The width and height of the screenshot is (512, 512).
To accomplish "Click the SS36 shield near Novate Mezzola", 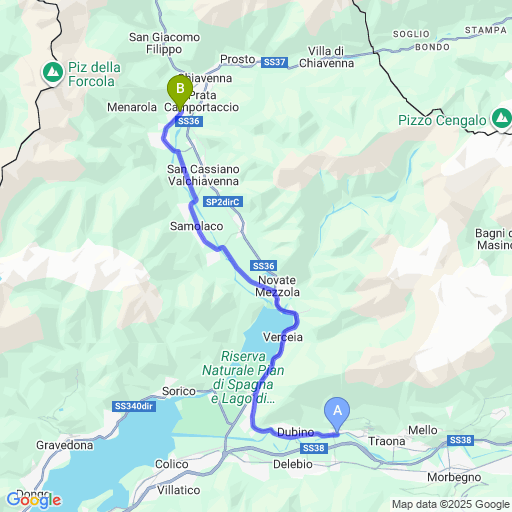I will tap(263, 266).
